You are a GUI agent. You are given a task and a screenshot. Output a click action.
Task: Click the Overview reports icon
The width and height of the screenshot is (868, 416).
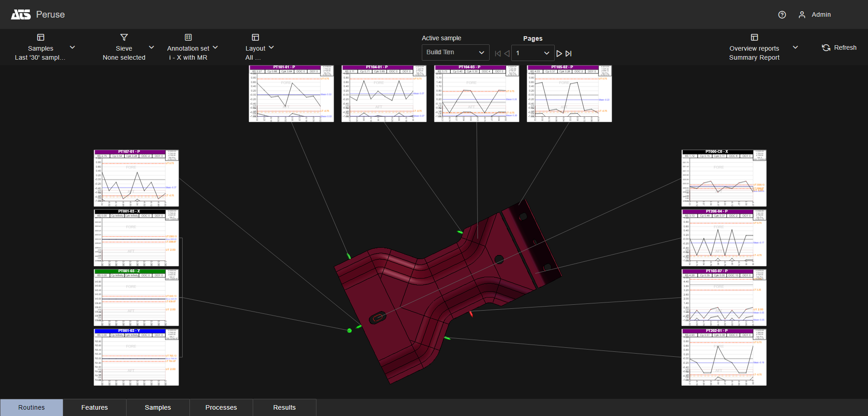(x=754, y=38)
